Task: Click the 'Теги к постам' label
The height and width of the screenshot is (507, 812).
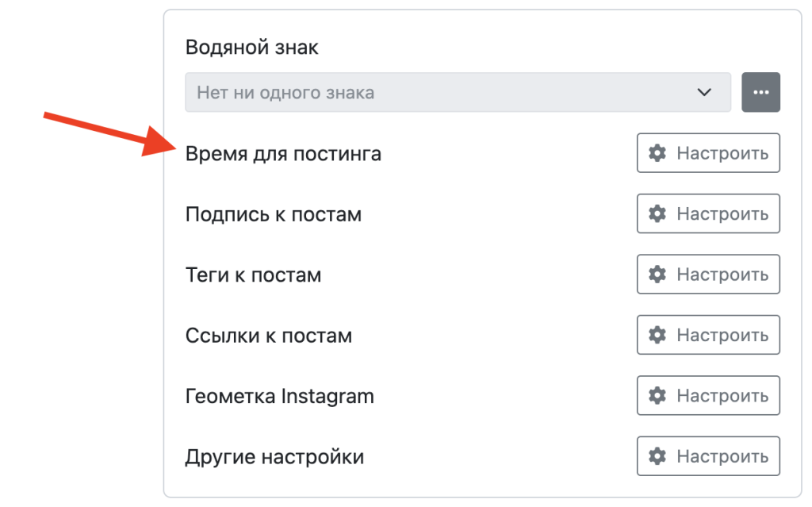Action: coord(253,275)
